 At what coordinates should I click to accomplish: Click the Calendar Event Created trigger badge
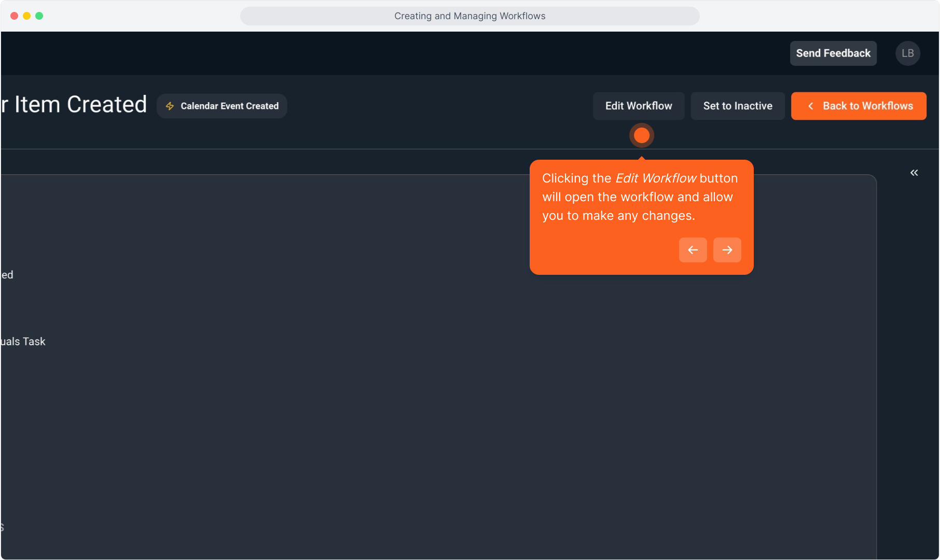tap(222, 106)
